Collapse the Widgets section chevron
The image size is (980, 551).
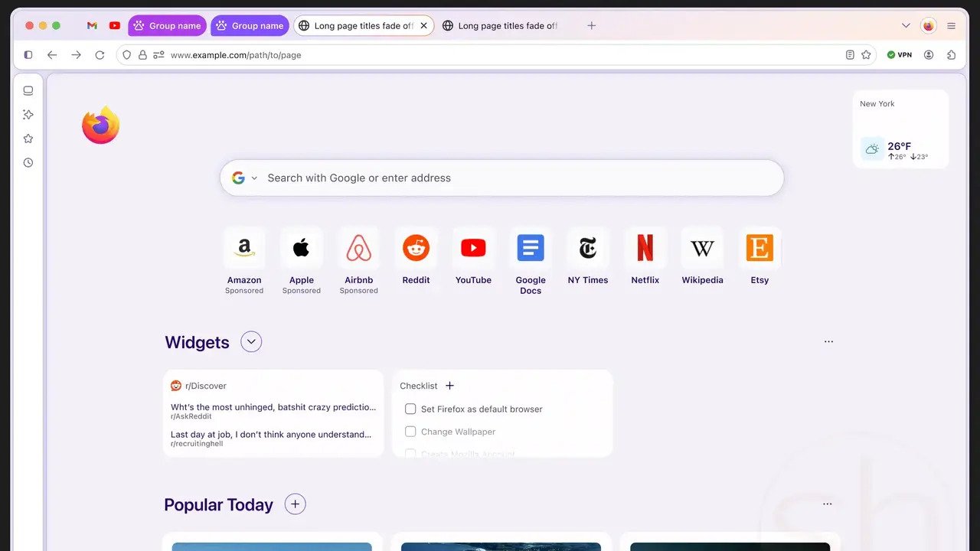pyautogui.click(x=251, y=341)
